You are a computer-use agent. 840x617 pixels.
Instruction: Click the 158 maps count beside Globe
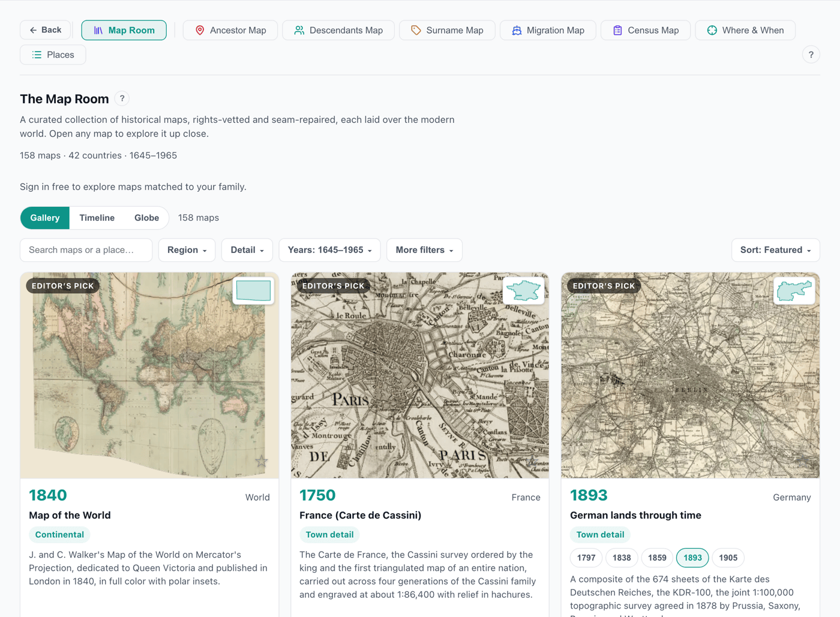point(198,218)
